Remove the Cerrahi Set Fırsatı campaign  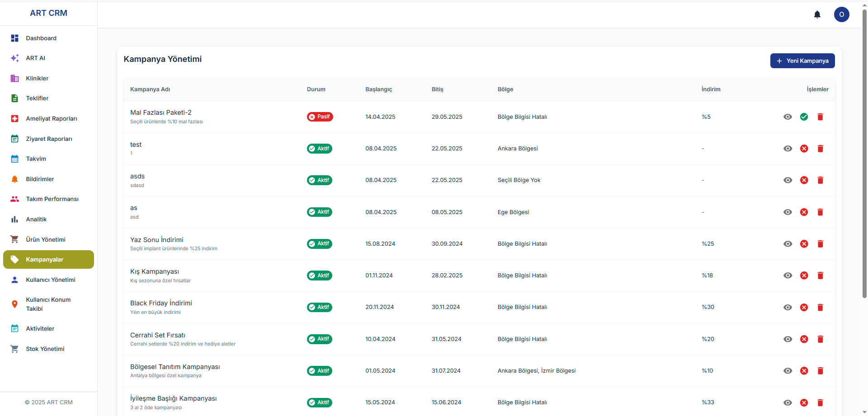pos(820,339)
